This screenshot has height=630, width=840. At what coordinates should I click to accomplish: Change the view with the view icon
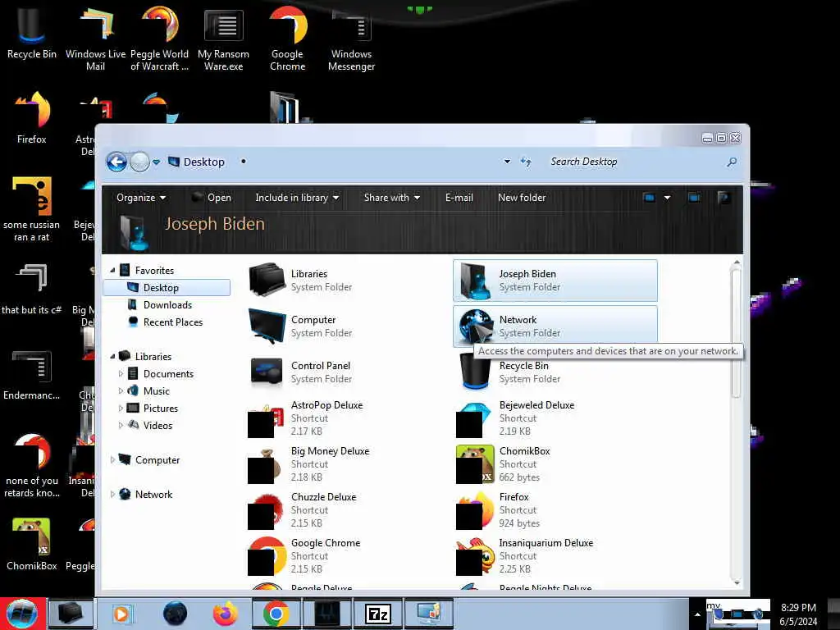coord(649,198)
